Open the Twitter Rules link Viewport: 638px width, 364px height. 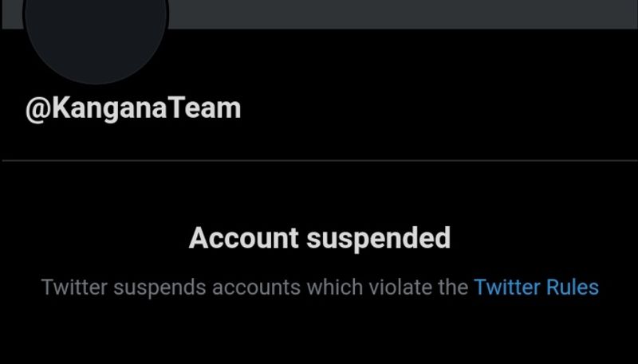536,287
